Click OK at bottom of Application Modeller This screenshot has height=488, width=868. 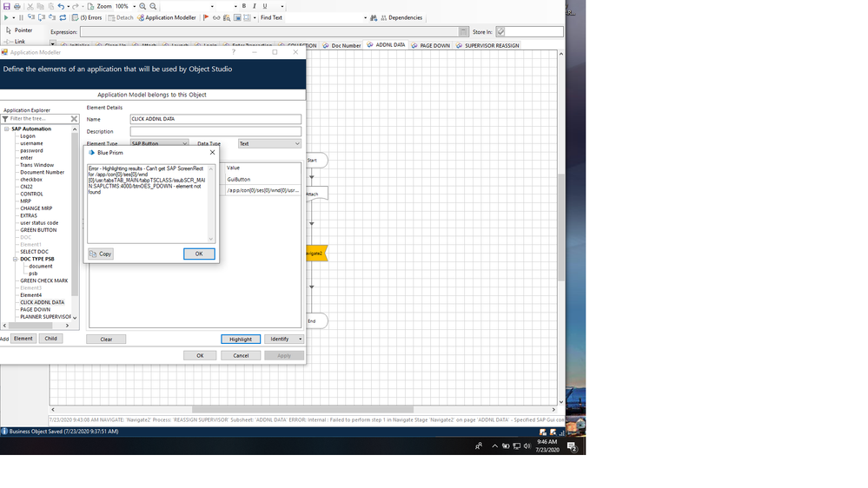click(x=200, y=356)
